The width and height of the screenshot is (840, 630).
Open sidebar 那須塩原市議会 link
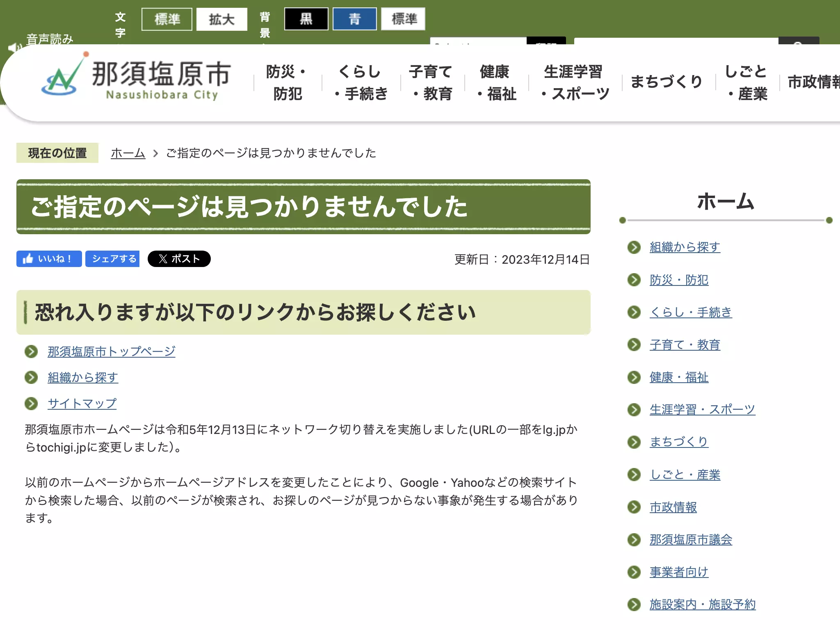[x=691, y=540]
